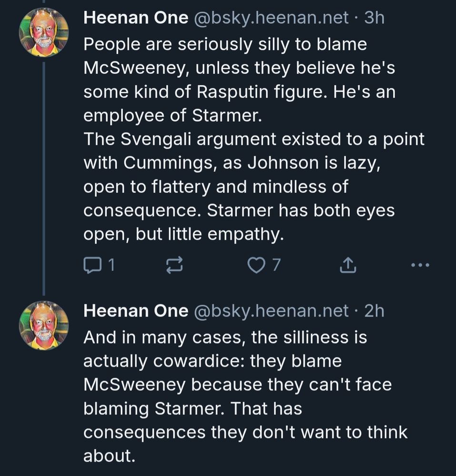Tap the share arrow icon
Screen dimensions: 456x476
pyautogui.click(x=348, y=265)
